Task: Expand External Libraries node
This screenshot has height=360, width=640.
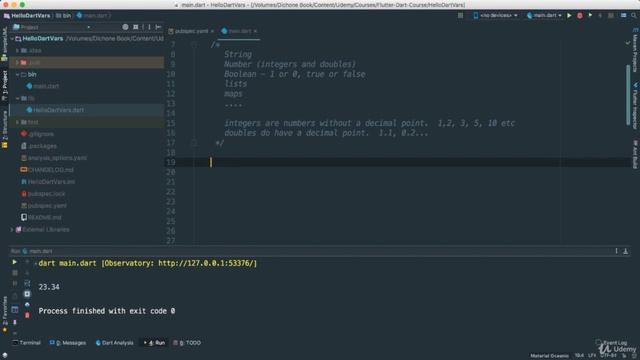Action: click(x=12, y=230)
